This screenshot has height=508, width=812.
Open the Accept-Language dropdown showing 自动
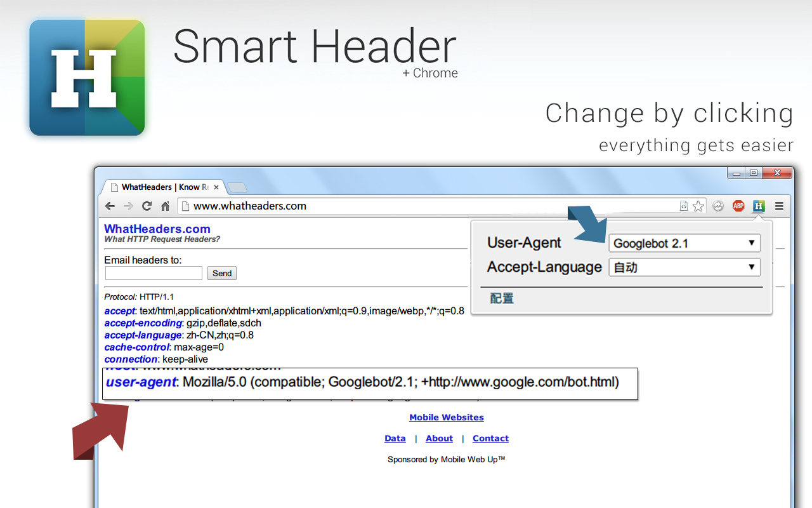tap(684, 267)
